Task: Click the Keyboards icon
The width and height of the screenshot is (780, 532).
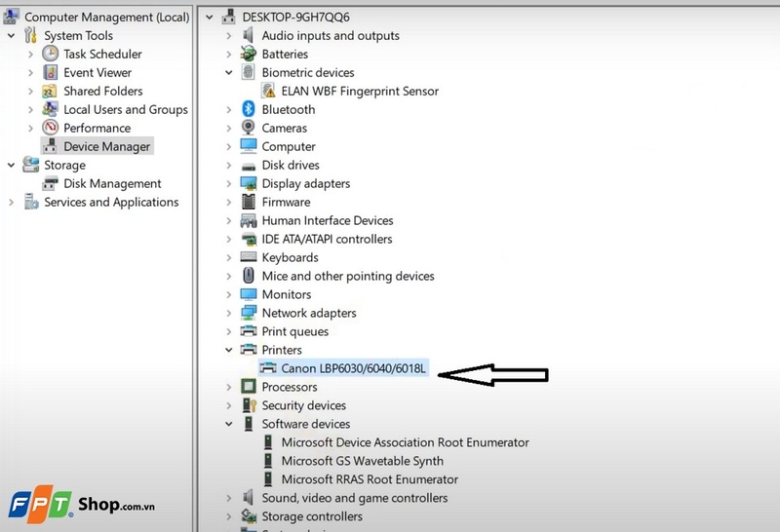Action: tap(249, 257)
